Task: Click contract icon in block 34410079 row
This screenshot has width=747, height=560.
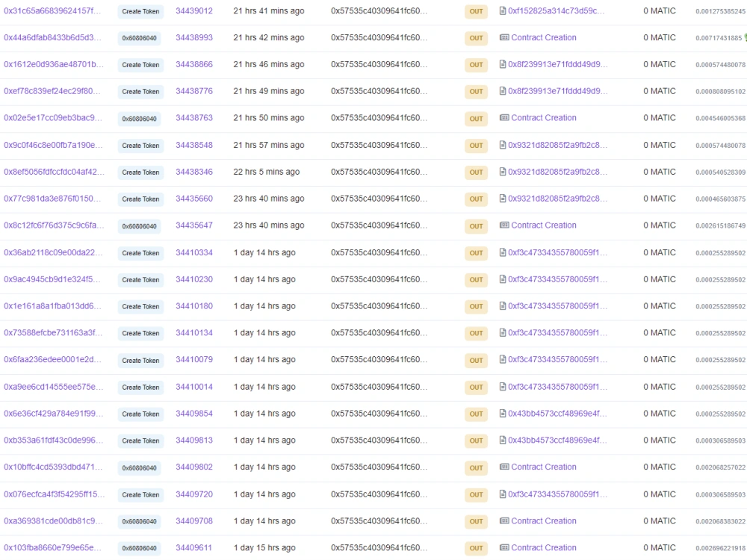Action: point(503,360)
